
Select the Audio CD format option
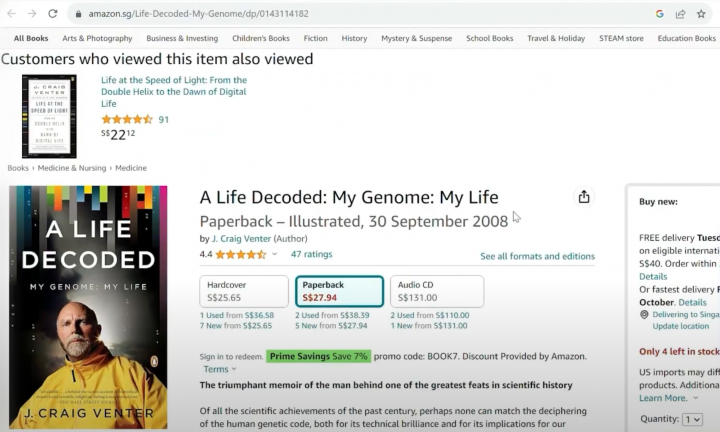436,291
